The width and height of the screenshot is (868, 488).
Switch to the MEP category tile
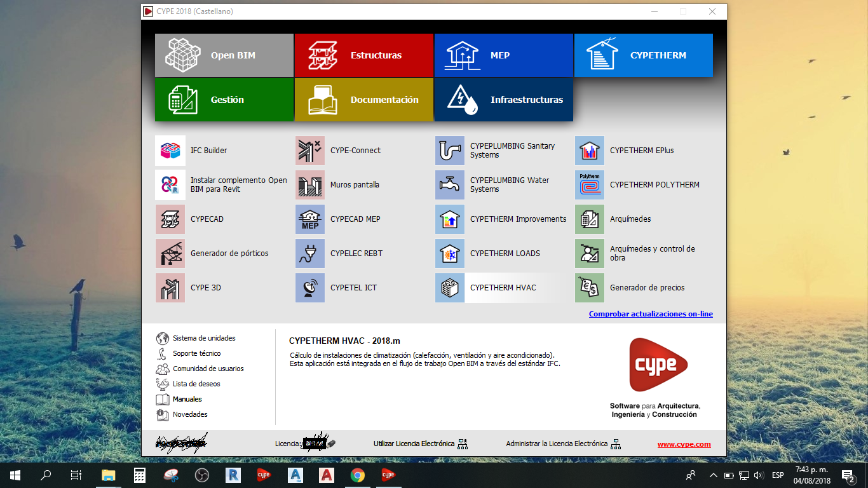tap(504, 55)
